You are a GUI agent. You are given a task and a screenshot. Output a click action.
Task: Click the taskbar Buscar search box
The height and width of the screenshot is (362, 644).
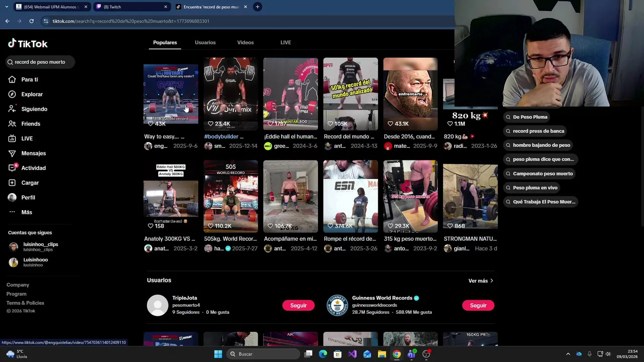click(263, 354)
